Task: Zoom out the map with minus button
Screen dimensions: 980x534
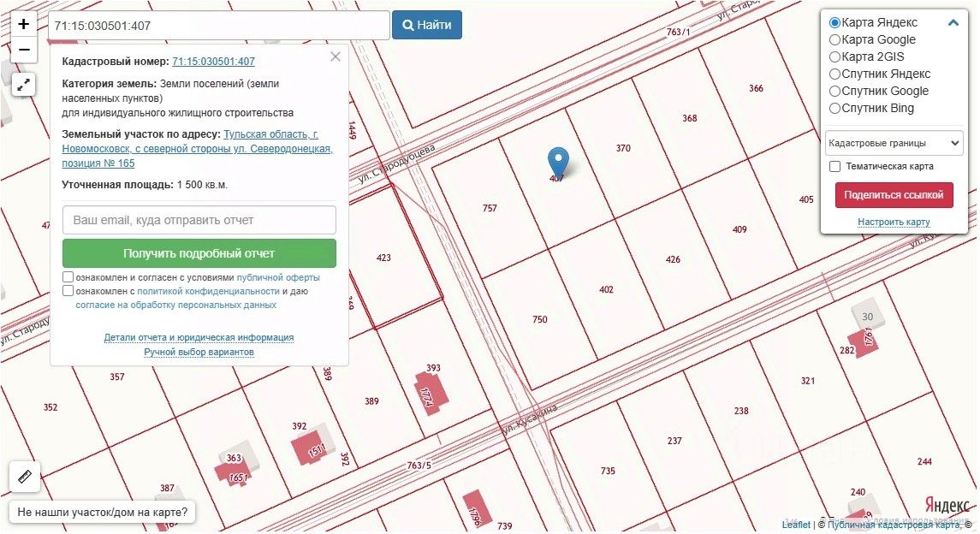Action: pos(24,50)
